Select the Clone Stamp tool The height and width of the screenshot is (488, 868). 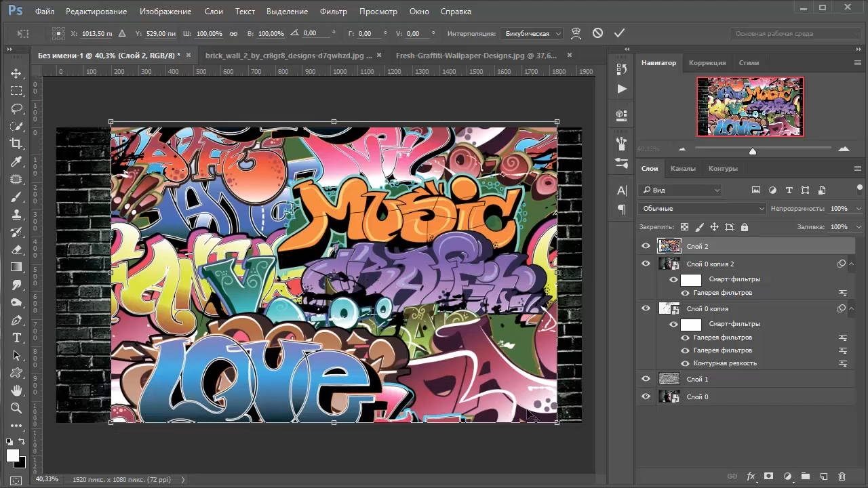tap(16, 214)
